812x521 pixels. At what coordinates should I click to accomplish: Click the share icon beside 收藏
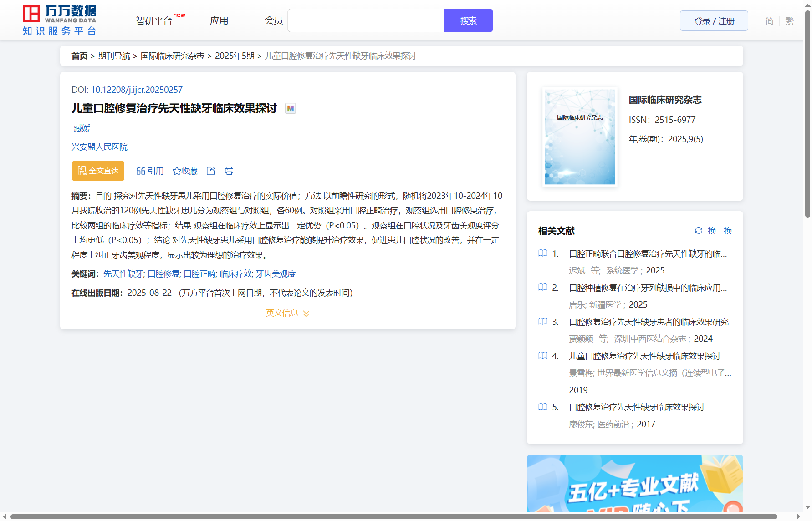(211, 171)
